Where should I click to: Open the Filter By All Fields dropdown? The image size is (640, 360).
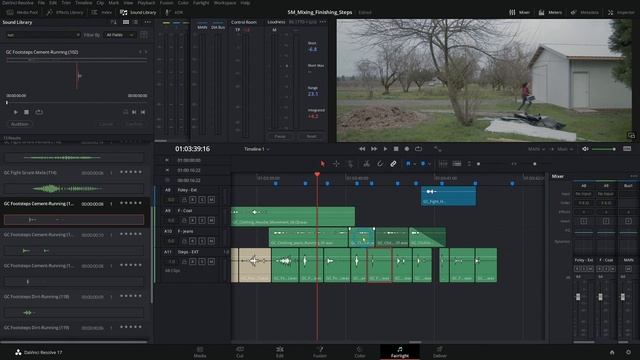click(119, 35)
